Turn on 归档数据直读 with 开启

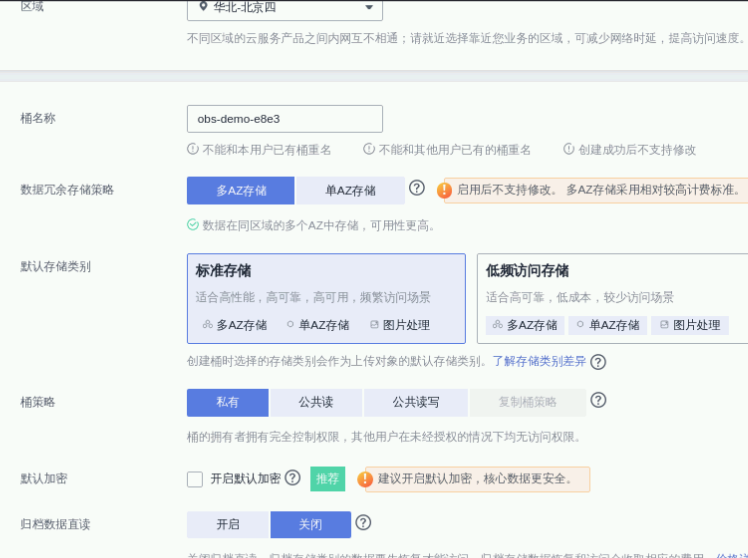point(228,525)
